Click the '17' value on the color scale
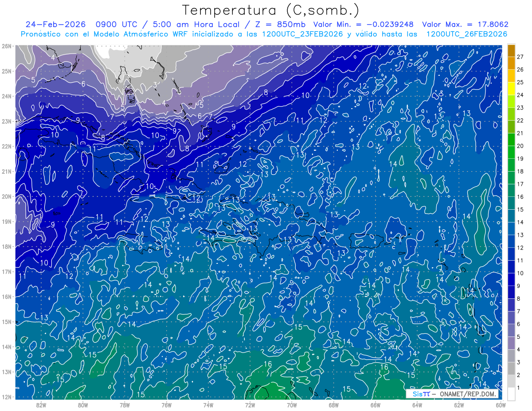 coord(520,184)
